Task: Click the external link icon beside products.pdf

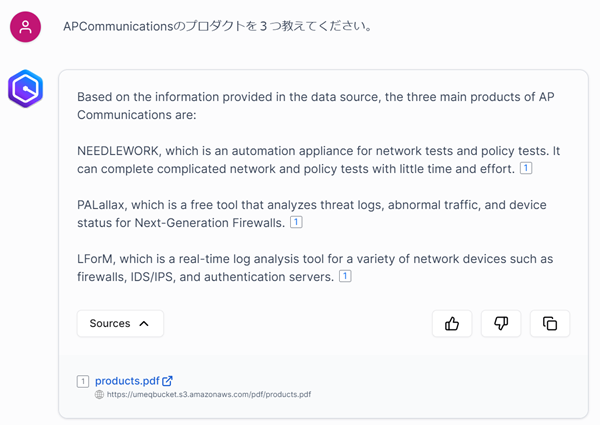Action: [167, 381]
